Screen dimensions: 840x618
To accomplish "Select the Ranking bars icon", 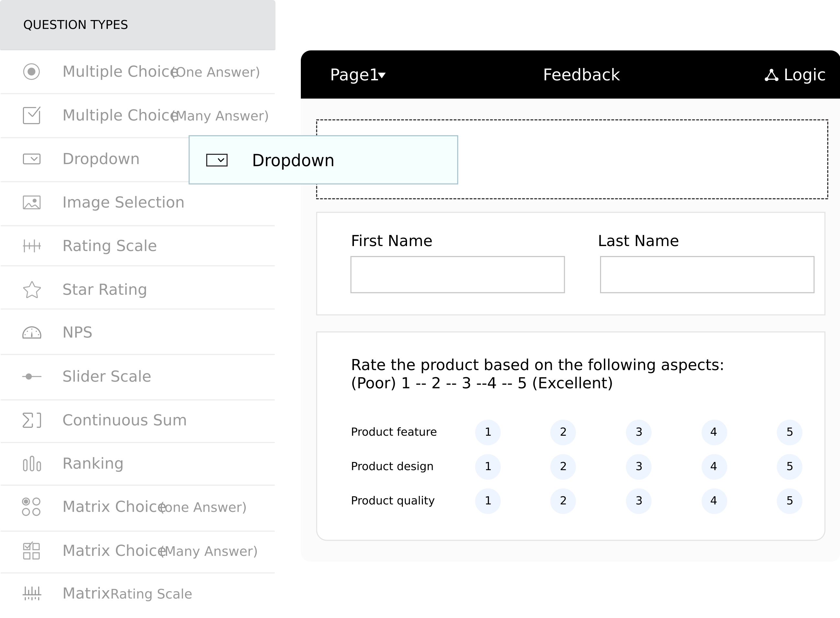I will coord(32,464).
